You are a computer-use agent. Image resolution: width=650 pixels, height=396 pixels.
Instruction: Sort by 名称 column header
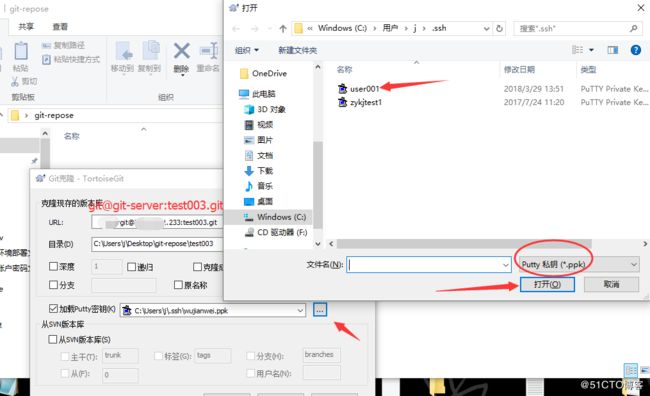click(344, 70)
